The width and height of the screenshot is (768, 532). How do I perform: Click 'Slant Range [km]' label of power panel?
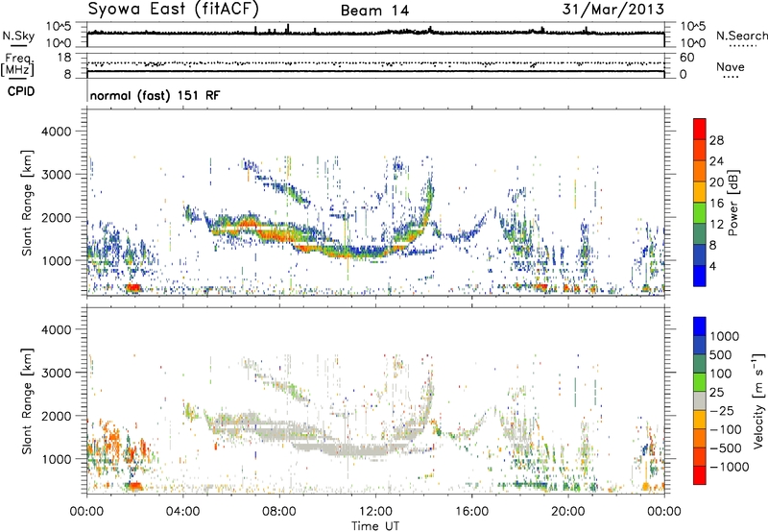click(27, 203)
